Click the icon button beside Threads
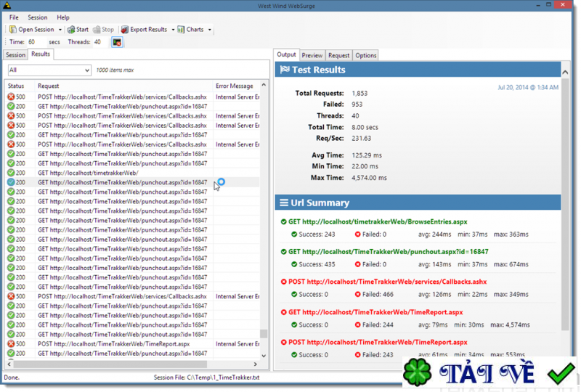The image size is (581, 392). pyautogui.click(x=117, y=42)
